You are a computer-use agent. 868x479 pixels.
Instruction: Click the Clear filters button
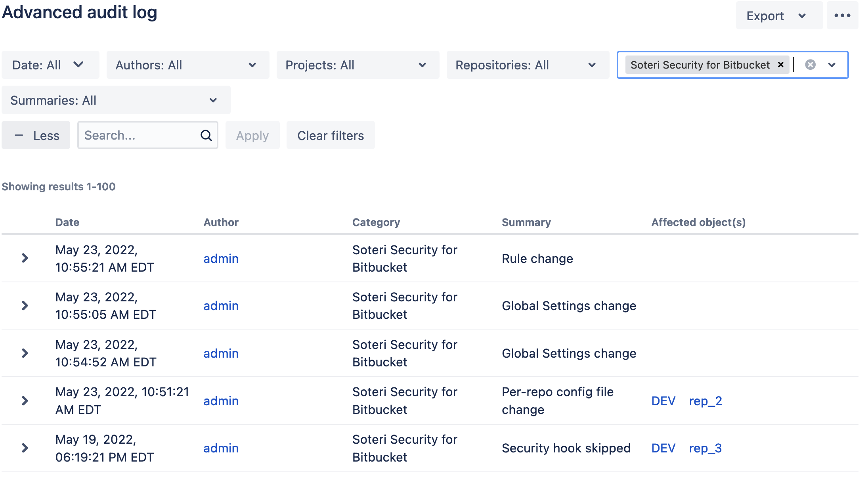pos(330,136)
